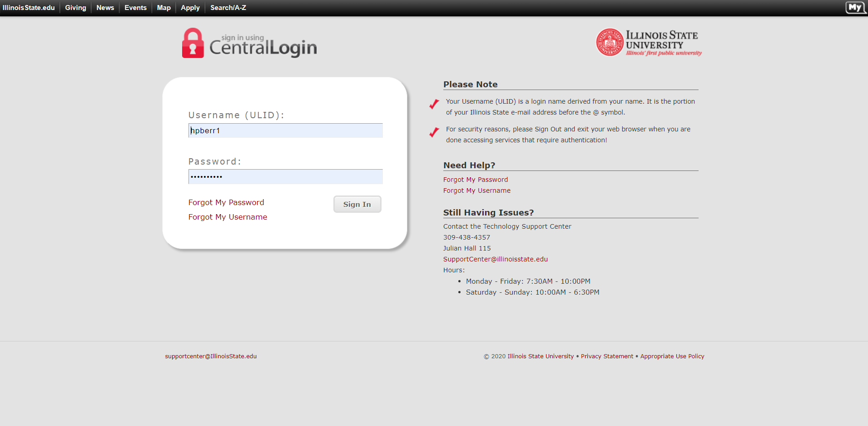
Task: Open the Privacy Statement link
Action: tap(607, 356)
